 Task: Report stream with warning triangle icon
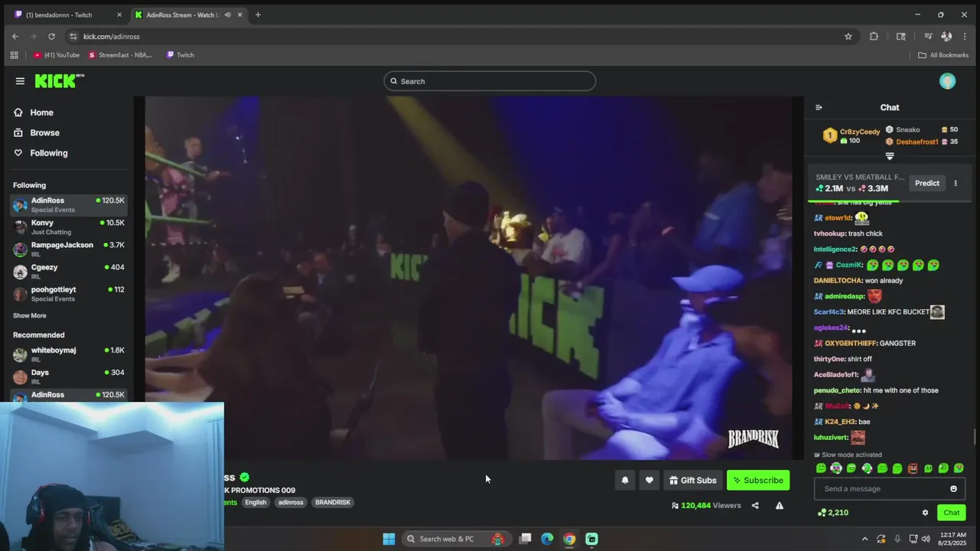pos(779,506)
